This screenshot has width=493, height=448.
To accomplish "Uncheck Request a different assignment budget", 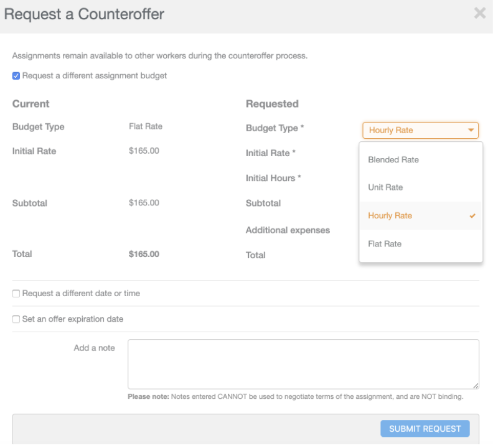I will click(16, 76).
